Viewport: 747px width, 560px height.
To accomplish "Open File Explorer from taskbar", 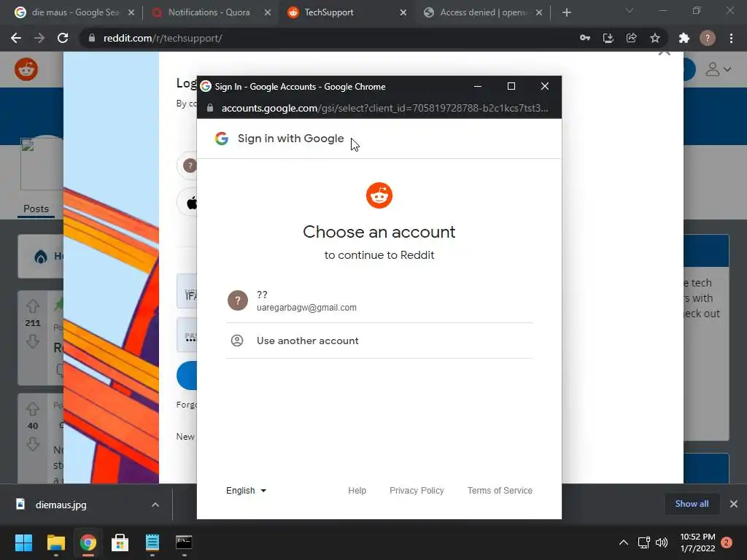I will coord(55,542).
